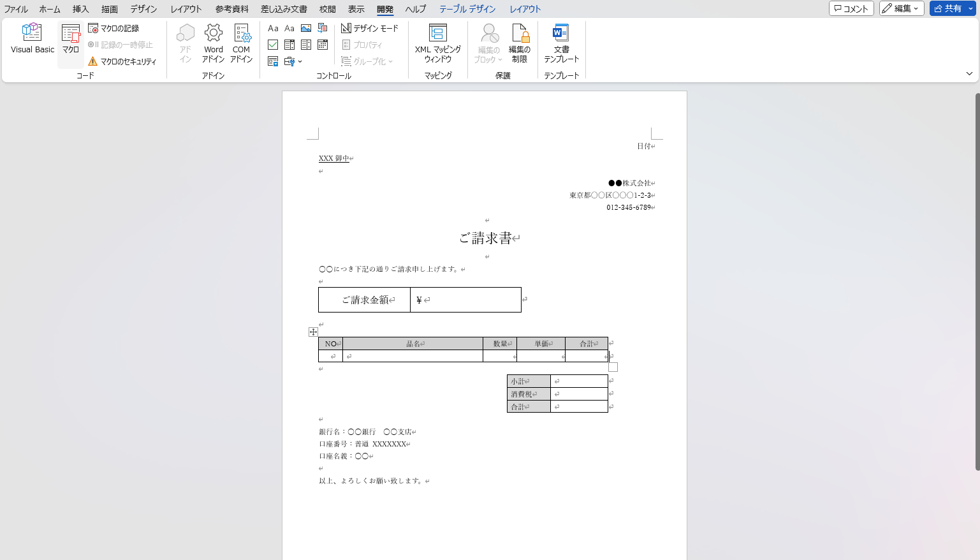Open 編集の制限 (Restrict Editing) pane
This screenshot has height=560, width=980.
click(x=520, y=43)
